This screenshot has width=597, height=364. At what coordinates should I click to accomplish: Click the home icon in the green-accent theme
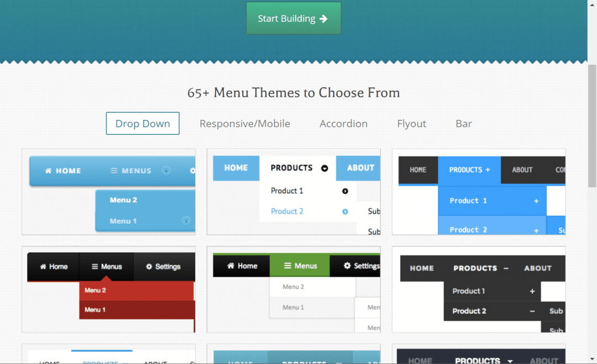tap(231, 266)
